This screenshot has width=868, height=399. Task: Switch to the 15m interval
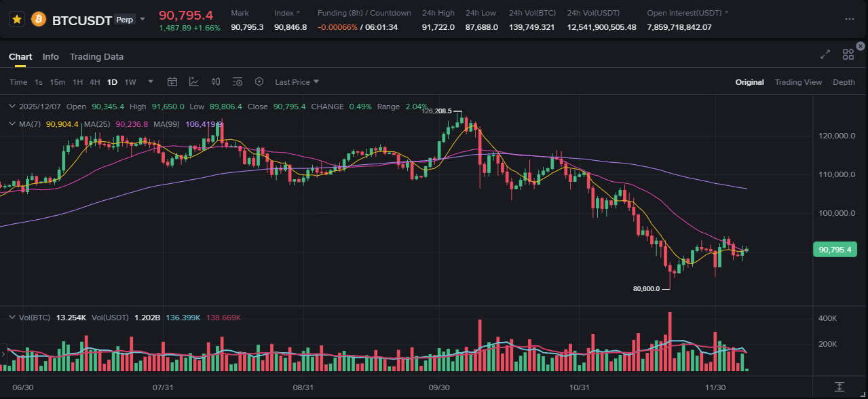tap(58, 82)
